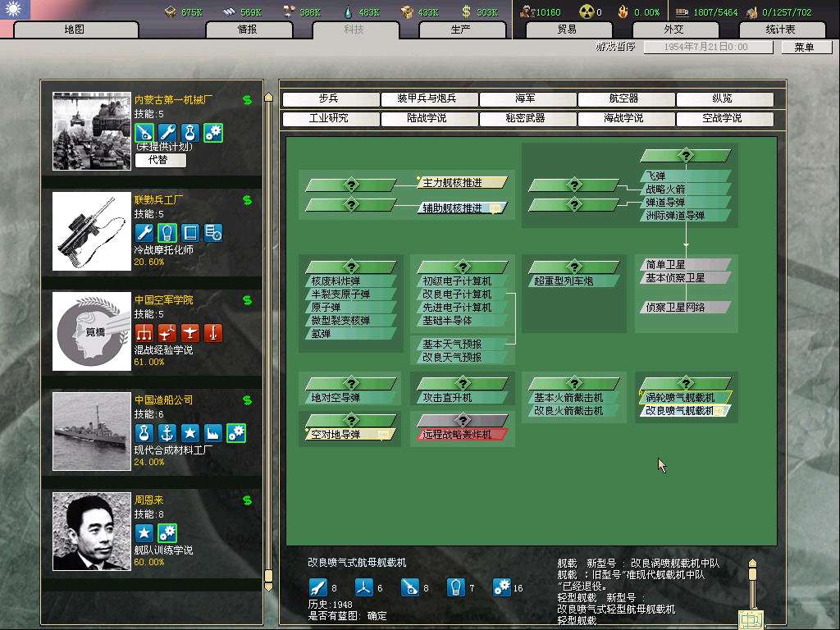Viewport: 840px width, 630px height.
Task: Click chemistry flask icon of 内蒙古第一机械厂
Action: tap(190, 132)
